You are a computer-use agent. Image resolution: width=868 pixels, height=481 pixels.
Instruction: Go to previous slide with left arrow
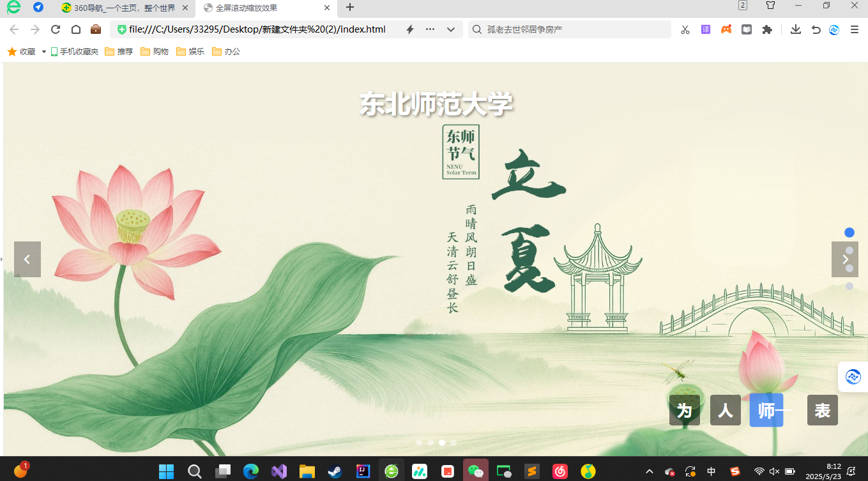(x=27, y=259)
